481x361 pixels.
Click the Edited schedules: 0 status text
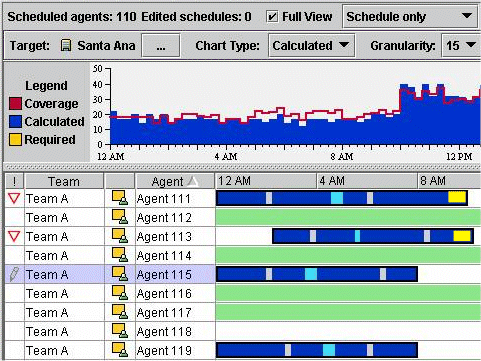click(x=196, y=17)
